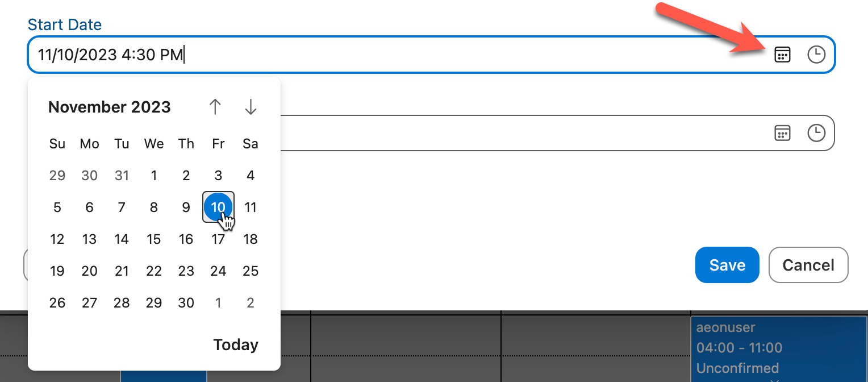Image resolution: width=868 pixels, height=382 pixels.
Task: Save the schedule entry
Action: click(x=727, y=265)
